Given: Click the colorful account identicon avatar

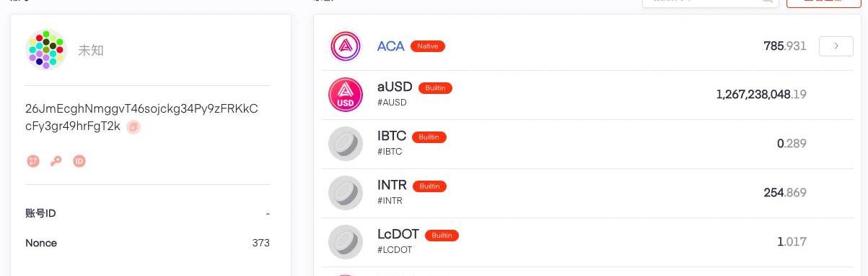Looking at the screenshot, I should 46,49.
